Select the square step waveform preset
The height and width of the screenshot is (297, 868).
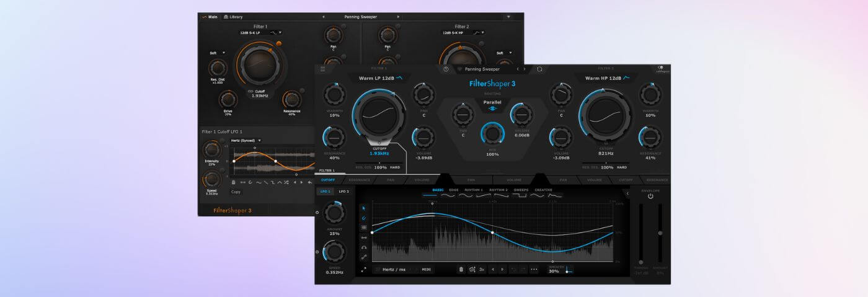pos(519,195)
